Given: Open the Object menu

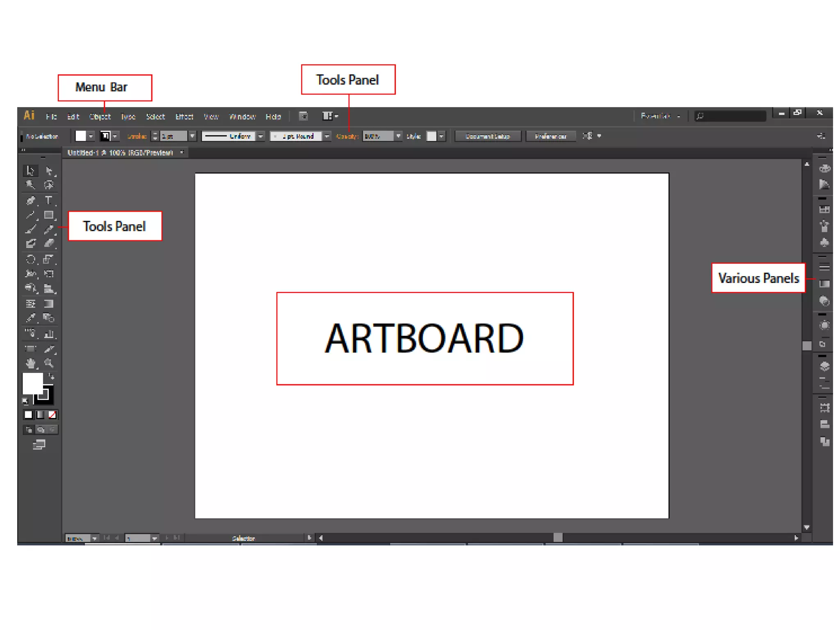Looking at the screenshot, I should click(100, 116).
